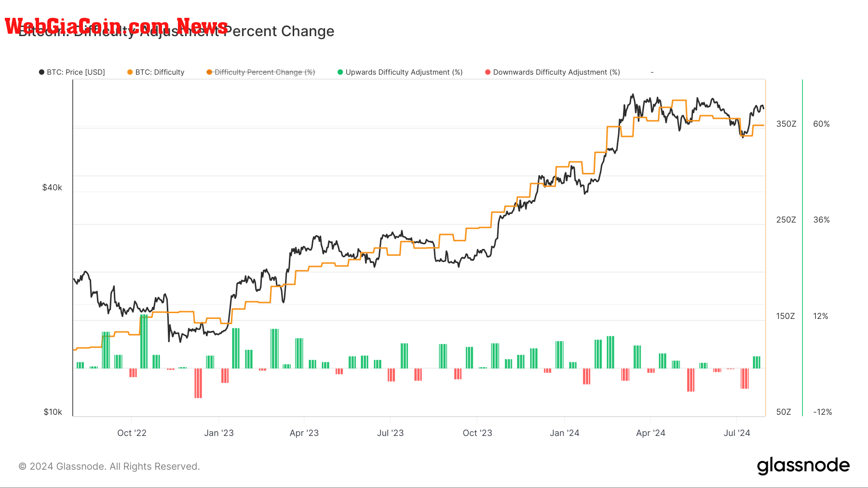This screenshot has width=868, height=488.
Task: Click the Jan '24 date axis label
Action: tap(565, 433)
